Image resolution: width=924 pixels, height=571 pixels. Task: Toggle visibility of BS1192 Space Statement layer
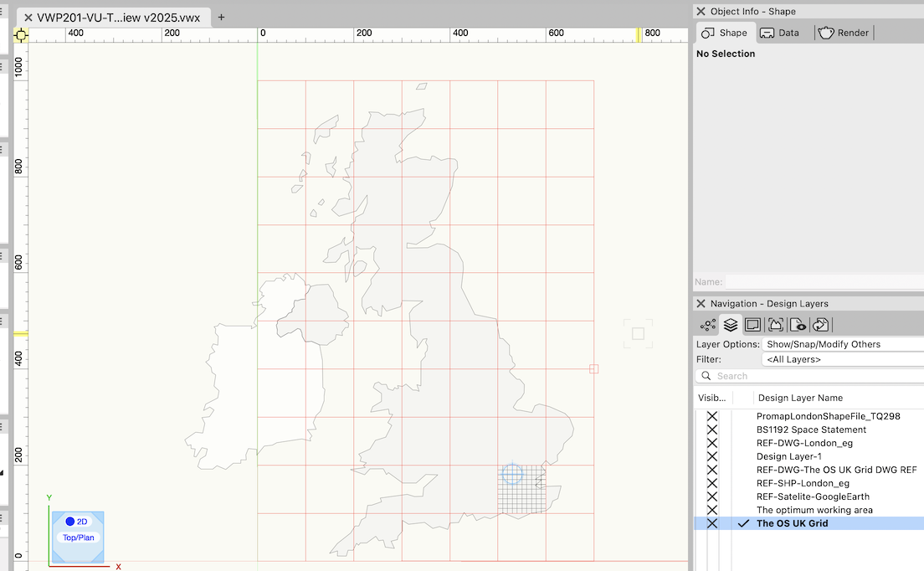tap(712, 430)
